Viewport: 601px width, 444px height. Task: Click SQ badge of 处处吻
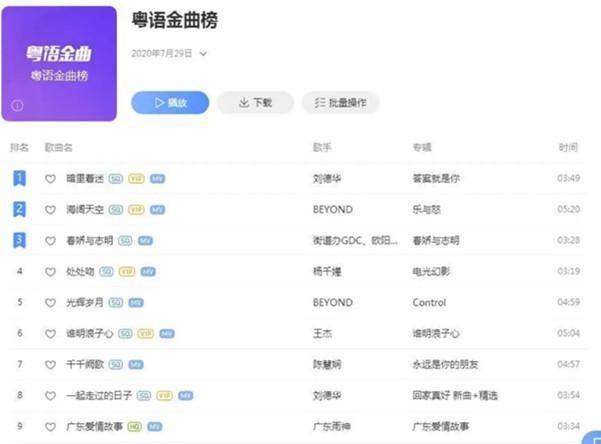[x=107, y=272]
